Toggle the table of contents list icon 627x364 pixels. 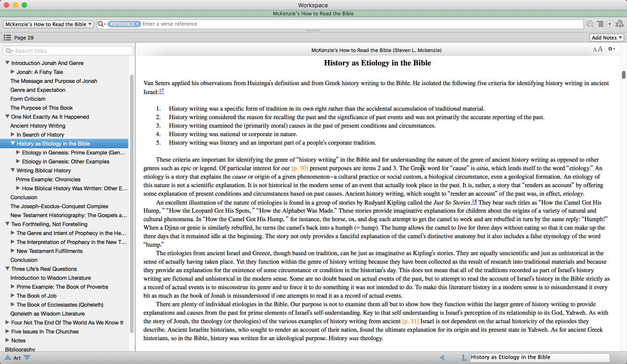(x=7, y=38)
